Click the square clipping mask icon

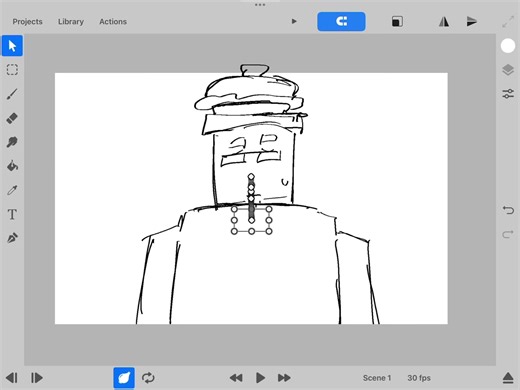397,22
